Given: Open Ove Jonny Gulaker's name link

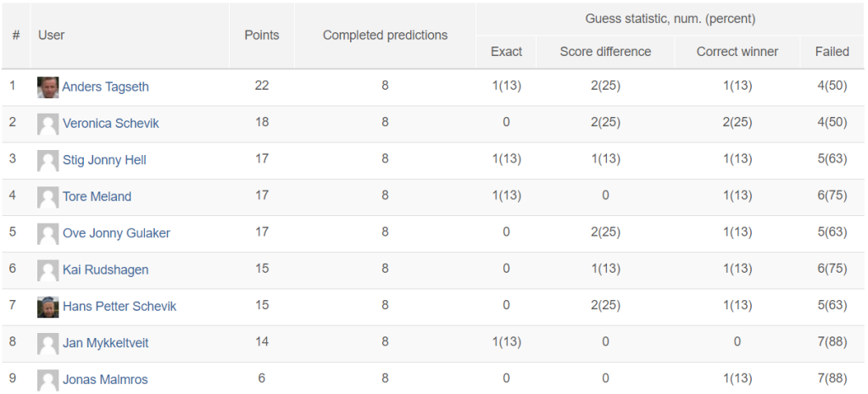Looking at the screenshot, I should (x=116, y=233).
